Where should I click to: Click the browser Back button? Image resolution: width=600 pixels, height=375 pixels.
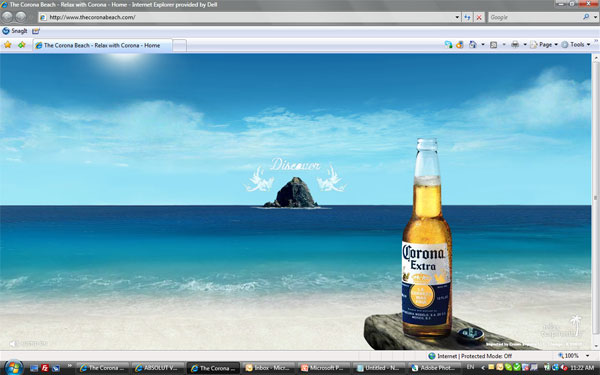click(7, 17)
